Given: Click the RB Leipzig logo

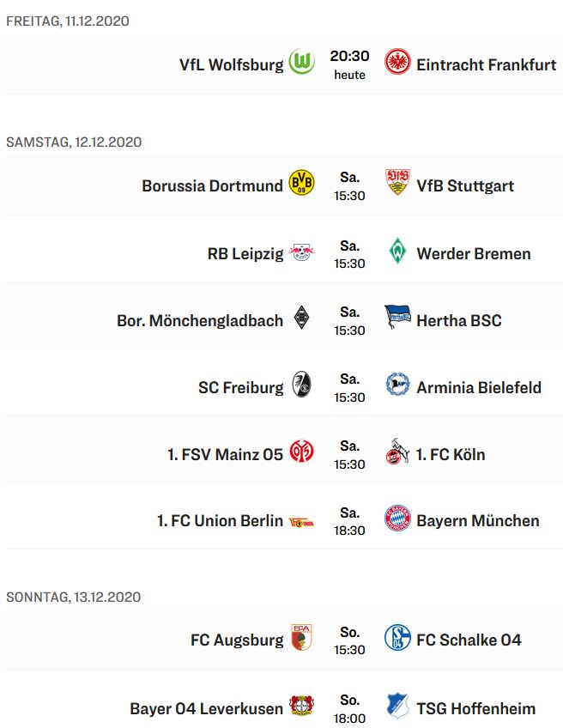Looking at the screenshot, I should 302,252.
